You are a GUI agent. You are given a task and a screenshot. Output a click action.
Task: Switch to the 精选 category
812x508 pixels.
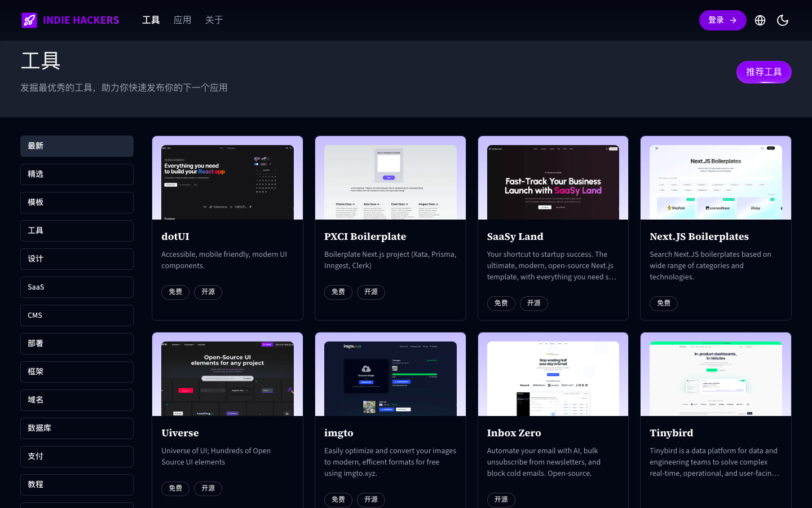coord(77,174)
